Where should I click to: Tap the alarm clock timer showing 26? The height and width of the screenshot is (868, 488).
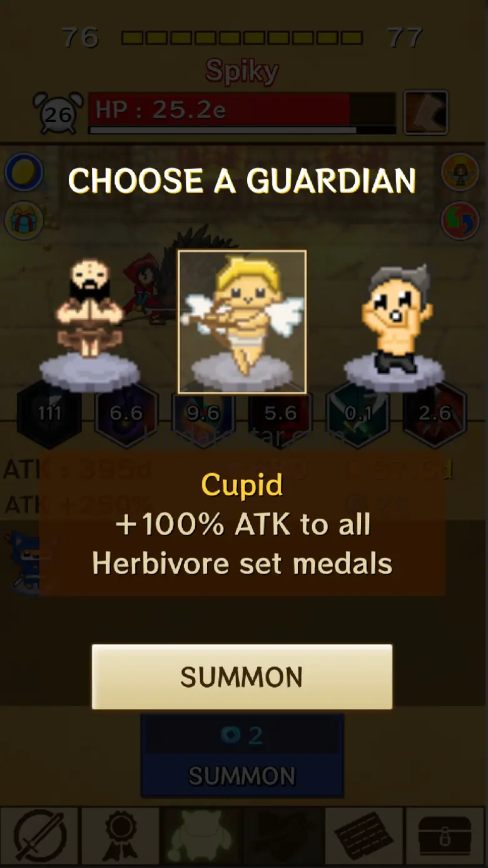point(58,113)
